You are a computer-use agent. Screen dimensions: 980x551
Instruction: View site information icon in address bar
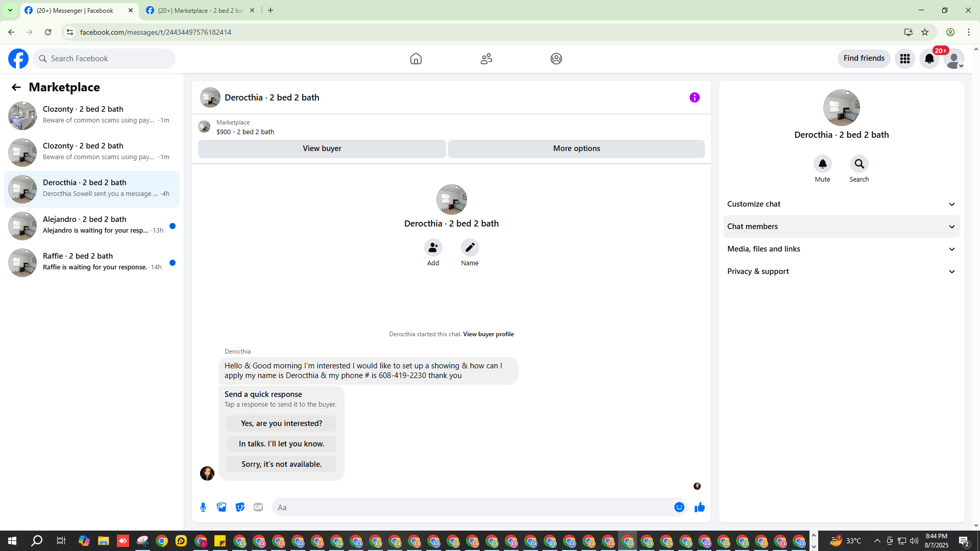point(70,32)
